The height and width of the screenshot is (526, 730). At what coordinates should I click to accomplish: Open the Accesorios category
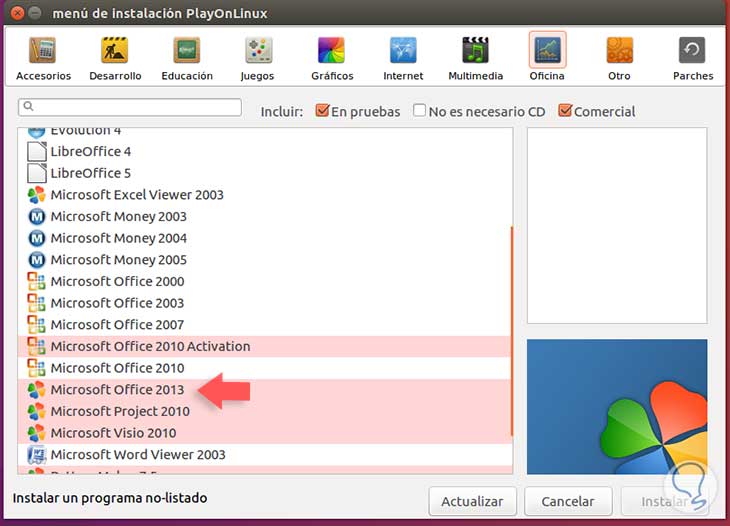click(43, 59)
